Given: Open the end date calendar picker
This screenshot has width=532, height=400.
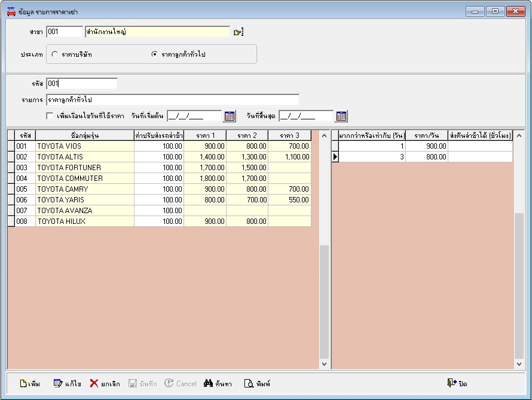Looking at the screenshot, I should [341, 116].
